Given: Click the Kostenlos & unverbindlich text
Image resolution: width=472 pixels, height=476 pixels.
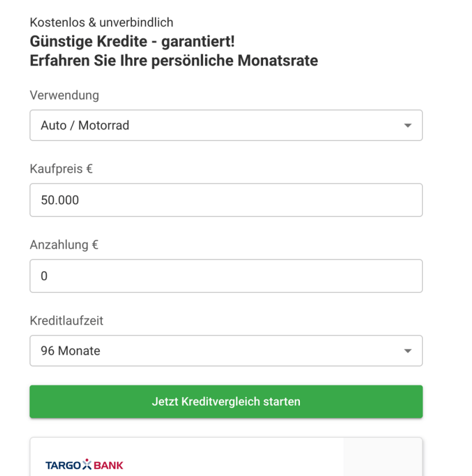Looking at the screenshot, I should [x=101, y=22].
